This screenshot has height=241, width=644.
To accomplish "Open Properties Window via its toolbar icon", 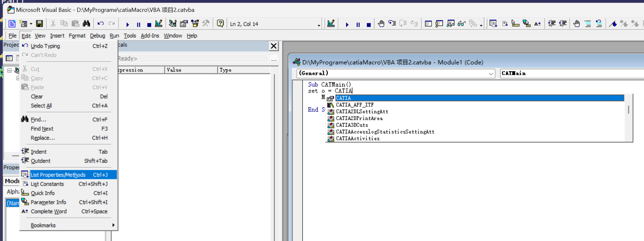I will point(184,24).
